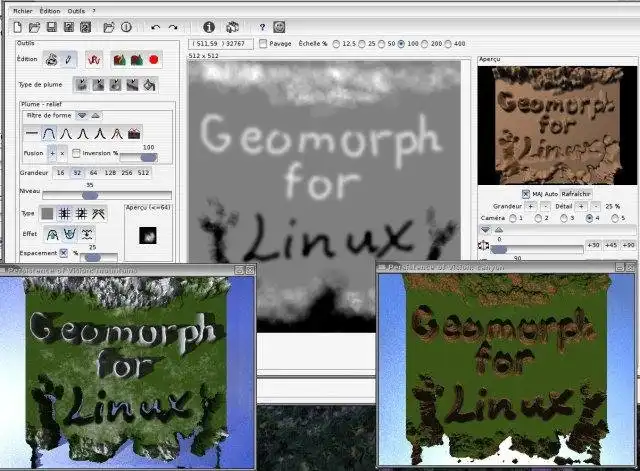Click the Persistence of Vision mountains render
The image size is (640, 471).
(127, 372)
